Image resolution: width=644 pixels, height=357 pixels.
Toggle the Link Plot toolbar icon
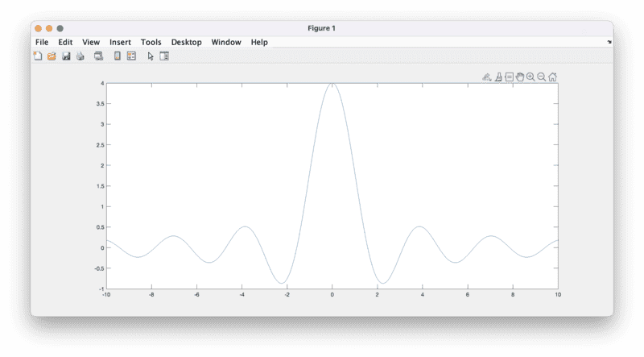tap(98, 56)
